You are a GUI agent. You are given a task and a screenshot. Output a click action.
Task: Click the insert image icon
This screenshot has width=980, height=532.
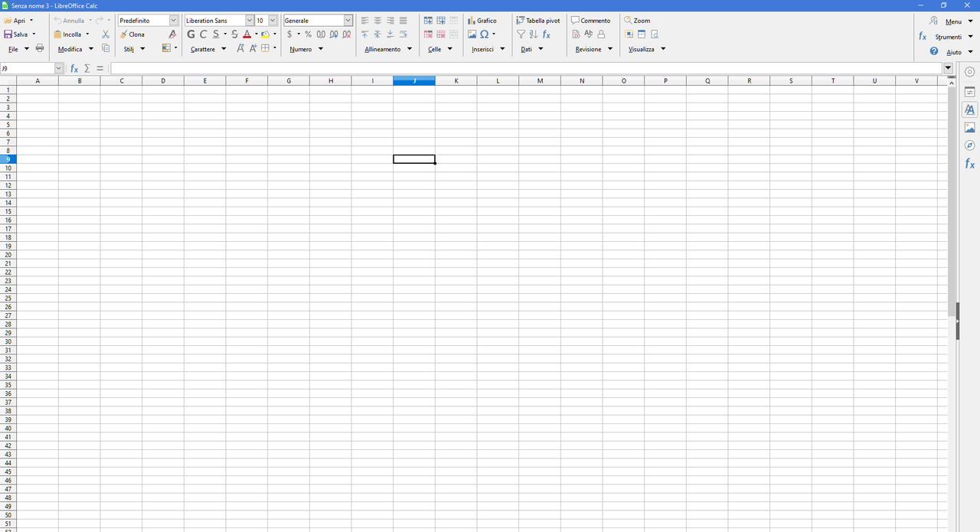point(472,34)
